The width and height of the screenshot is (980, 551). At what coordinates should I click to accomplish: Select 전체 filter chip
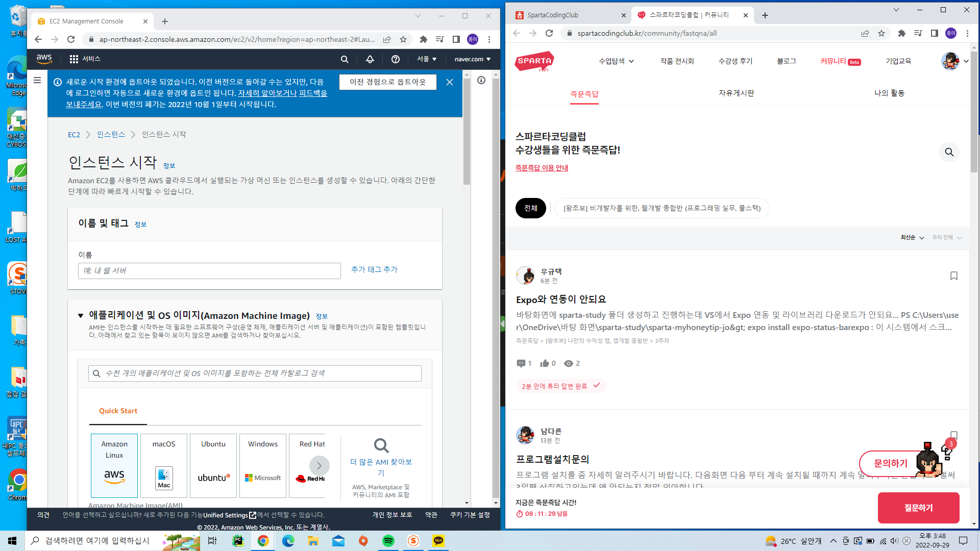pos(531,208)
